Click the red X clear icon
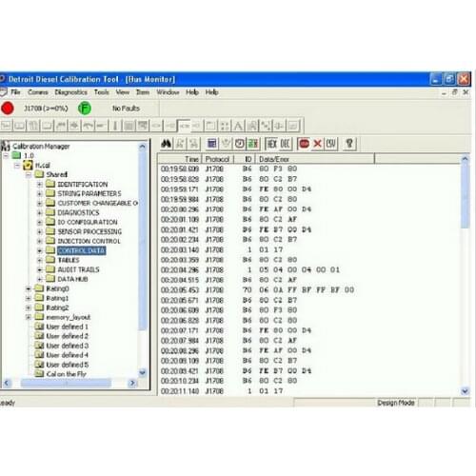Screen dimensions: 476x476 317,144
